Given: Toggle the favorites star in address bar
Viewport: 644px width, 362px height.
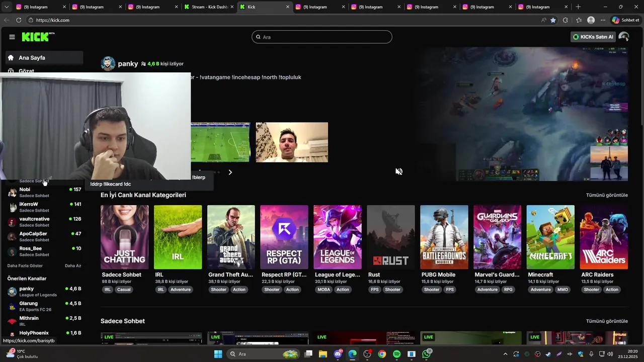Looking at the screenshot, I should [553, 20].
